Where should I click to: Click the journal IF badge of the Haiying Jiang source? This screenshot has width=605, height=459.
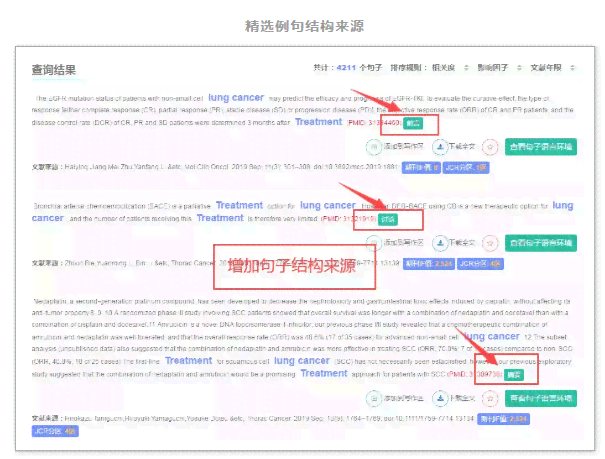coord(421,168)
